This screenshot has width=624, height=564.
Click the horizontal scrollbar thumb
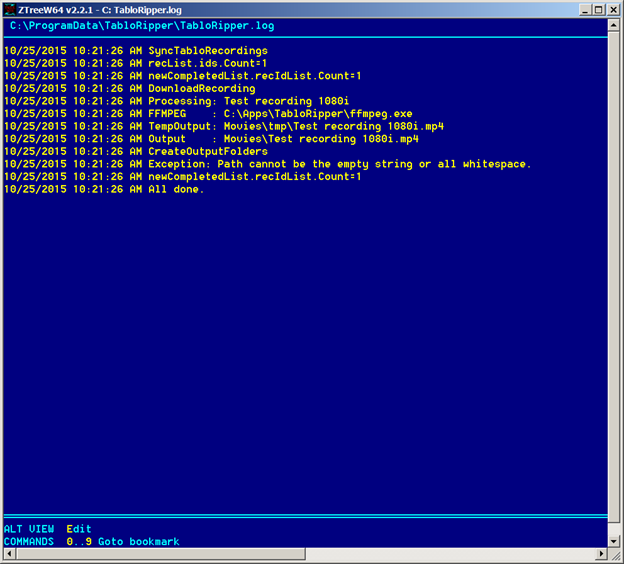(x=161, y=553)
